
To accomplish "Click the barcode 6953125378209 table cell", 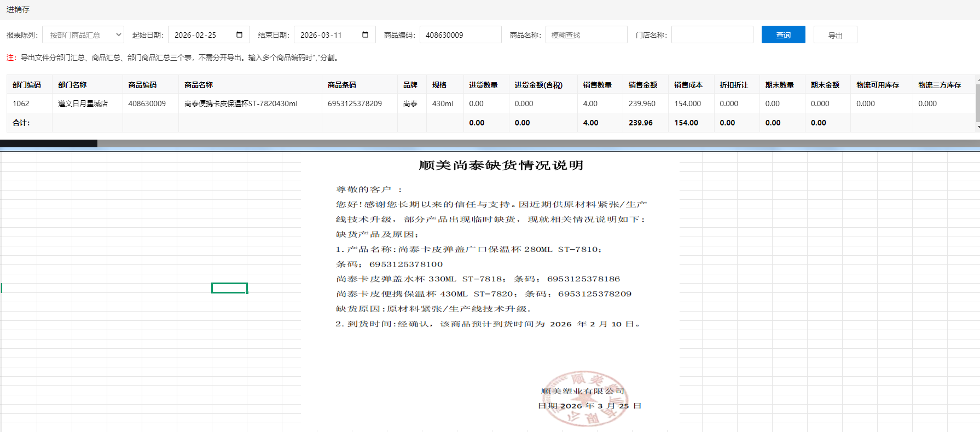I will click(355, 103).
